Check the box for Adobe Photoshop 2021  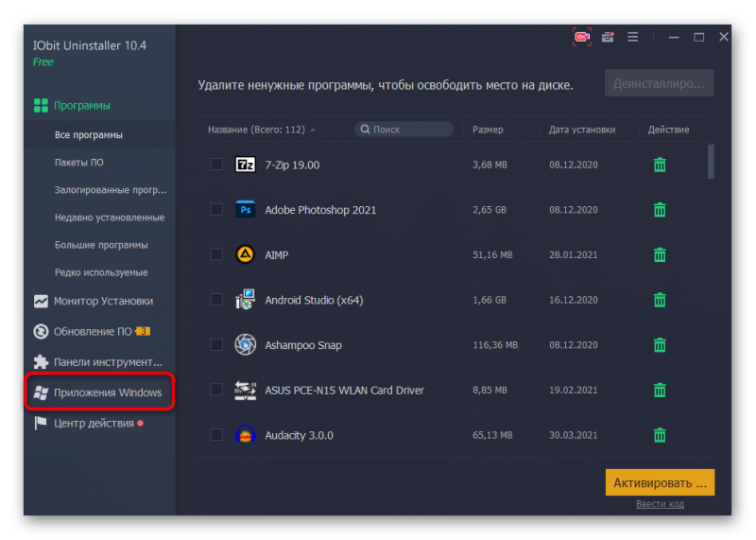(x=216, y=209)
